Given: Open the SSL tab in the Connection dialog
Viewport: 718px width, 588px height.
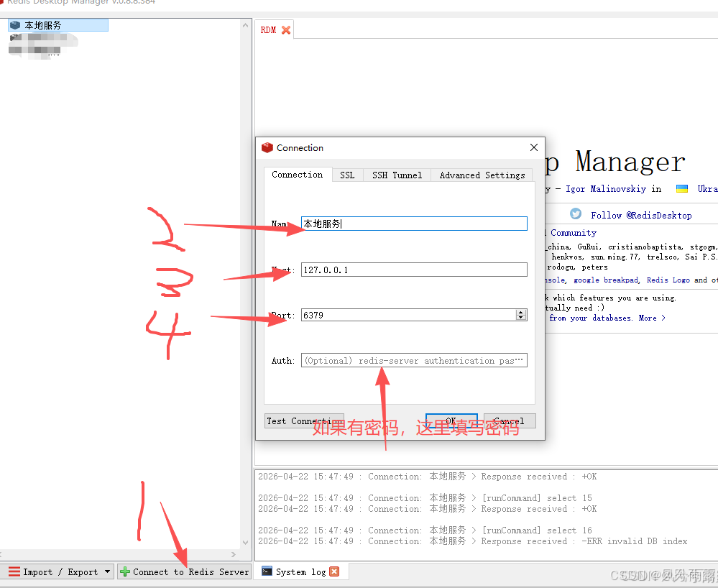Looking at the screenshot, I should (347, 175).
